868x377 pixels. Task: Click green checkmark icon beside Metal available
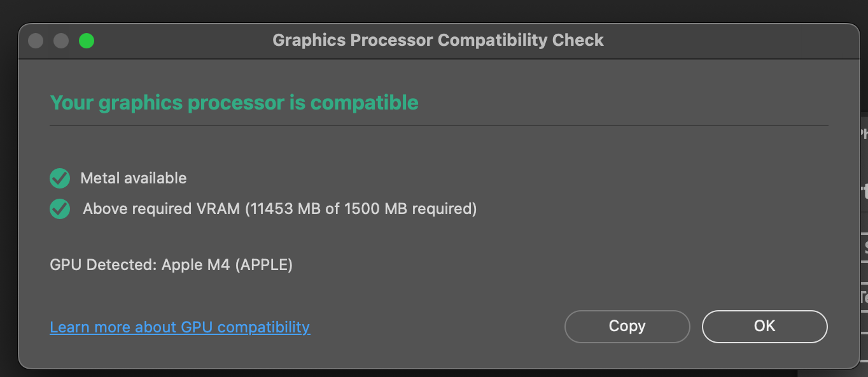[x=60, y=178]
